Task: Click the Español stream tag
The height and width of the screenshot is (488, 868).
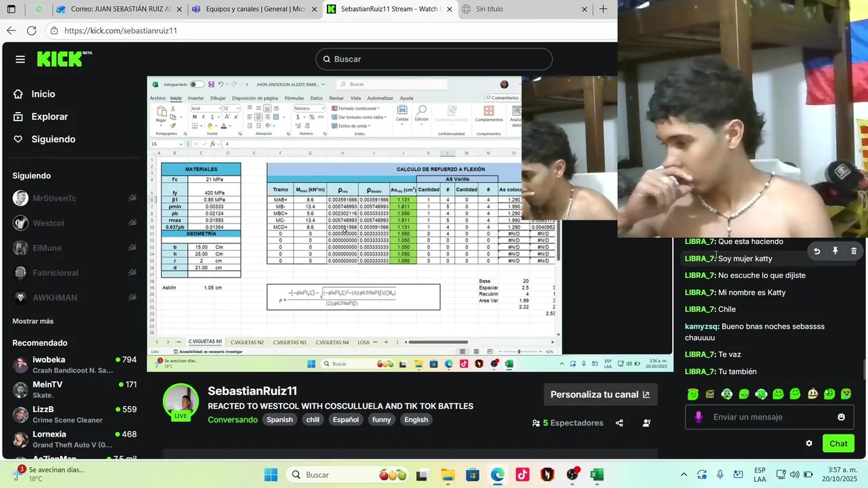Action: click(x=345, y=420)
